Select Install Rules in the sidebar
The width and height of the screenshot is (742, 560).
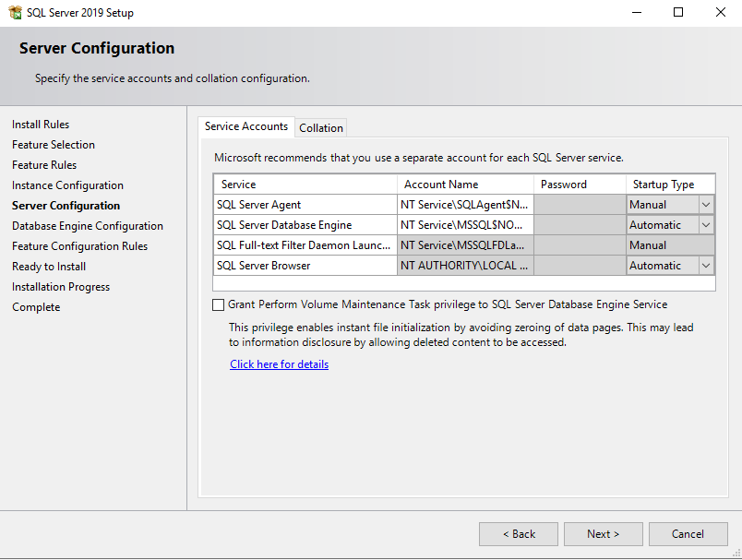[x=40, y=124]
